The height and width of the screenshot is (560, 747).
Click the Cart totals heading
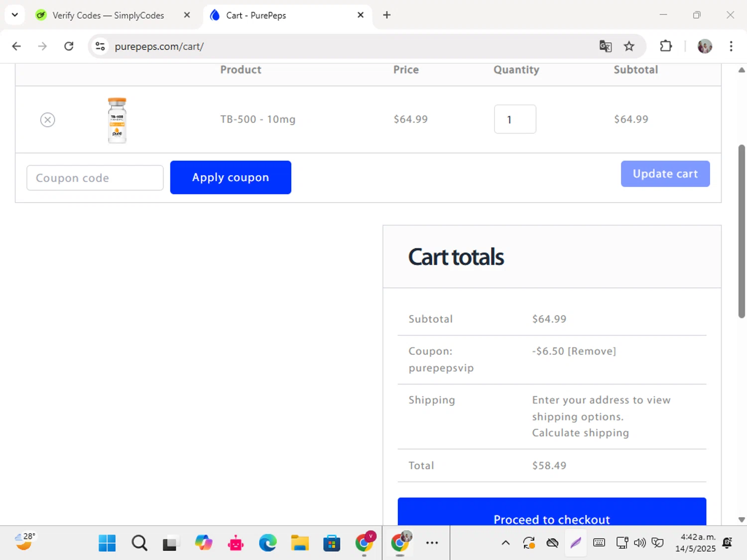tap(456, 257)
